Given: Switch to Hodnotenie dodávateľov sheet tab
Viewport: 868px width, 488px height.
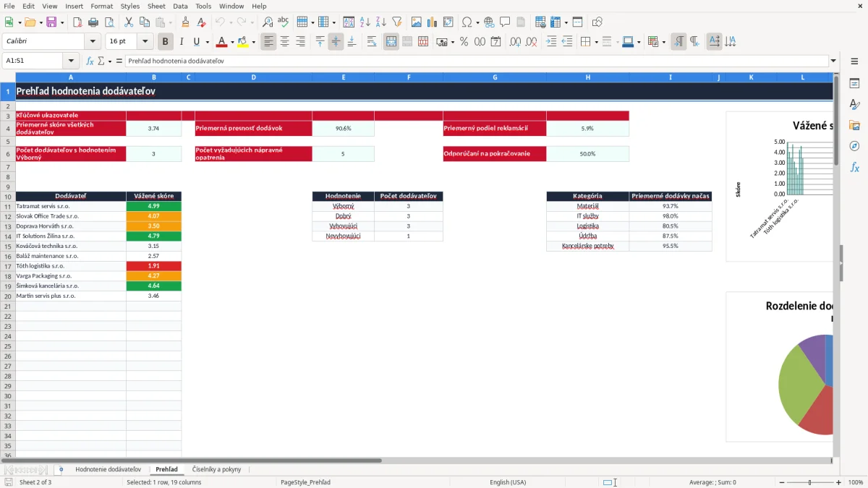Looking at the screenshot, I should point(109,469).
